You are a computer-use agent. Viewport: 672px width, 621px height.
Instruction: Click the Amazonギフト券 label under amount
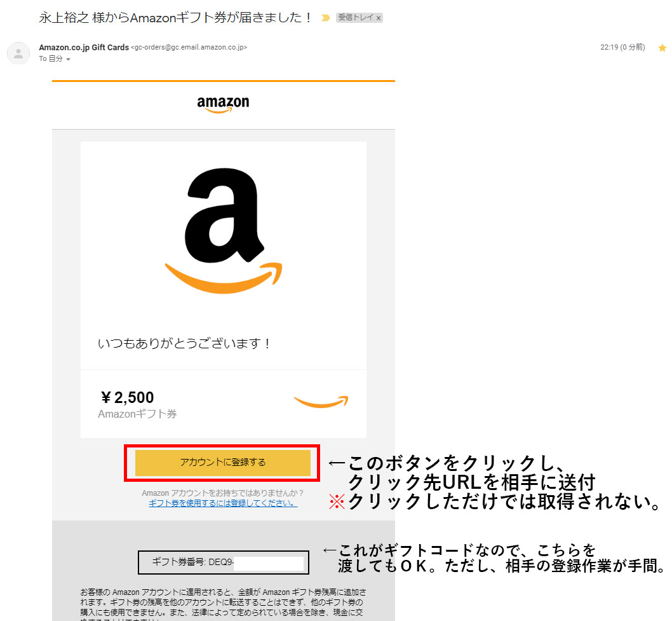(x=138, y=414)
